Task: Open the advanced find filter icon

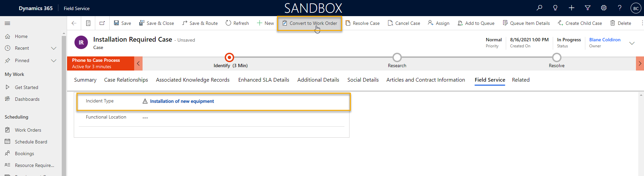Action: [x=588, y=8]
